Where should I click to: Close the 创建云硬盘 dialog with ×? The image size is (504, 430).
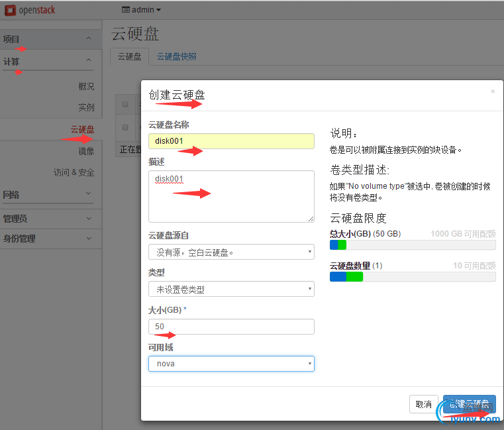(493, 91)
